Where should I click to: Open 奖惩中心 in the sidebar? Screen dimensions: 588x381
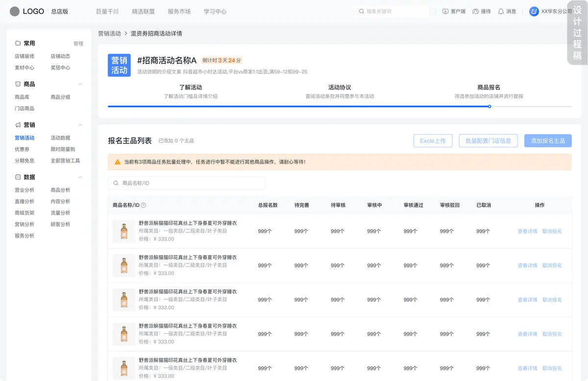click(60, 68)
